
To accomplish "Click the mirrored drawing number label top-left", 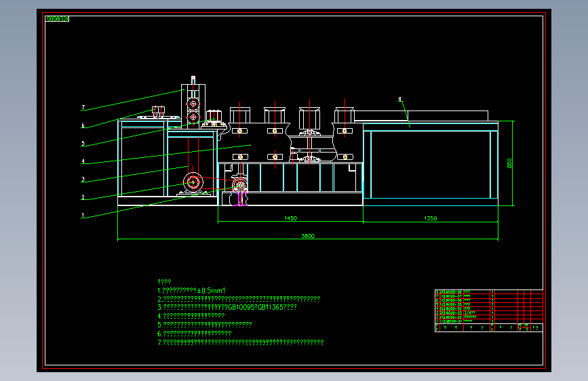I will (57, 19).
